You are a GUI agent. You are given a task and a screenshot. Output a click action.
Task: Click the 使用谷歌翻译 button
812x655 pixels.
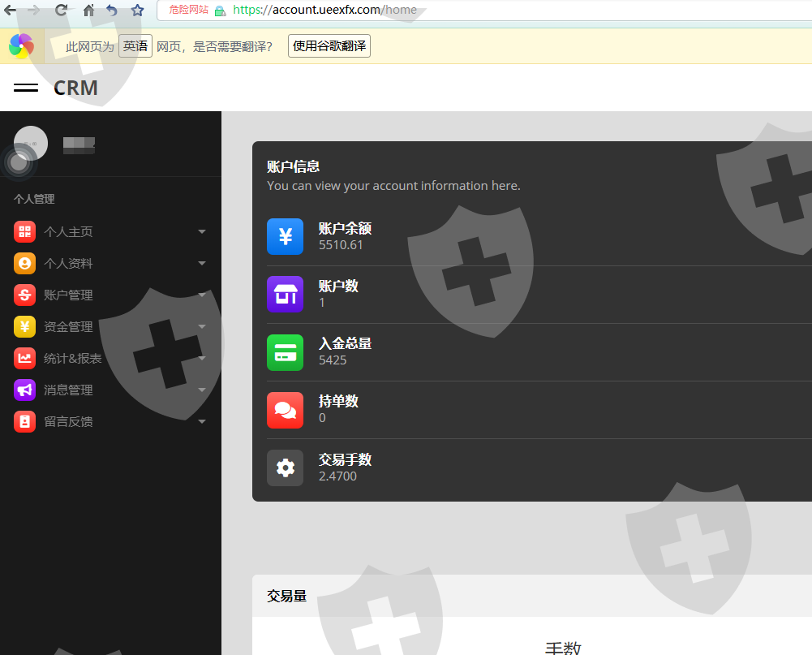pyautogui.click(x=329, y=46)
